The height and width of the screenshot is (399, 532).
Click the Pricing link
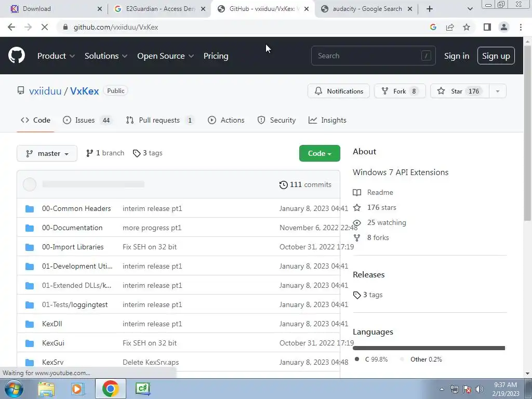click(216, 56)
